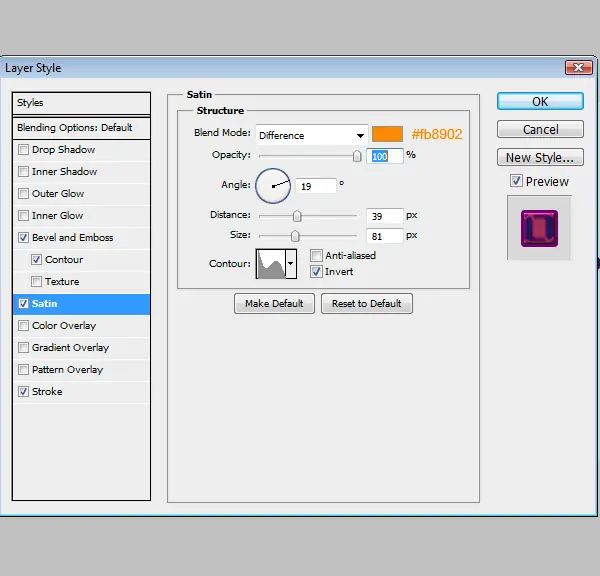
Task: Select the Styles list header
Action: click(81, 103)
